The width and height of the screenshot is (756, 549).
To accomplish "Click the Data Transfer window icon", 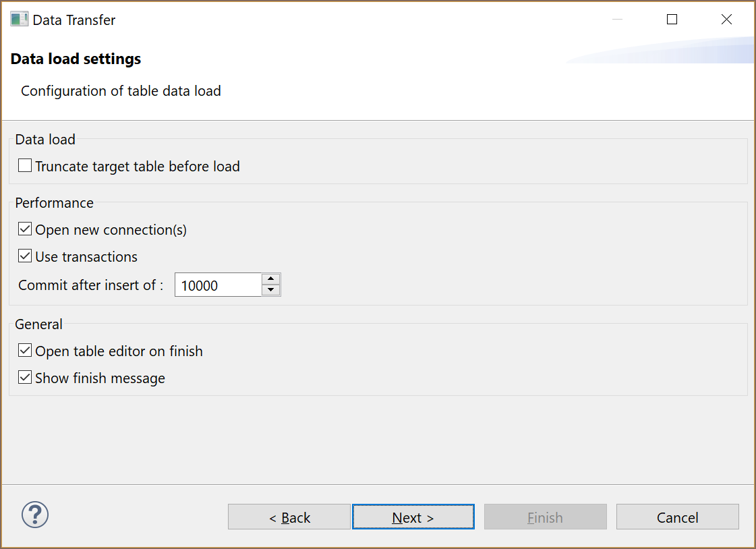I will tap(19, 20).
